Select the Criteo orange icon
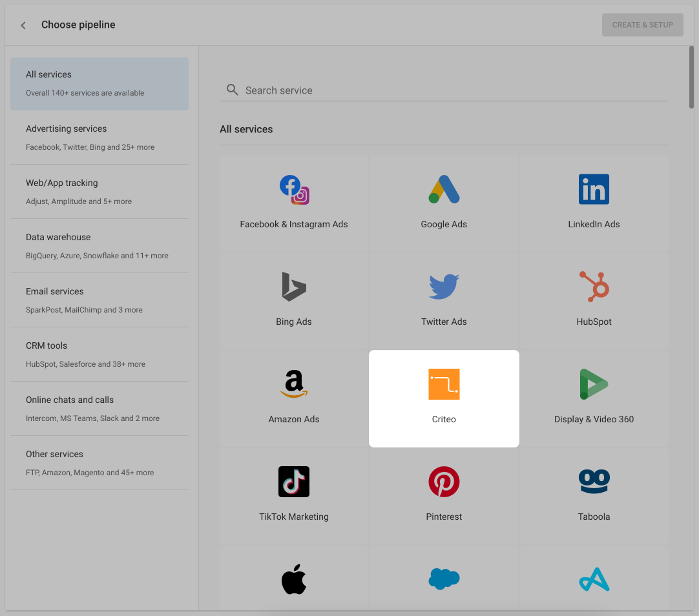The image size is (699, 616). click(444, 384)
